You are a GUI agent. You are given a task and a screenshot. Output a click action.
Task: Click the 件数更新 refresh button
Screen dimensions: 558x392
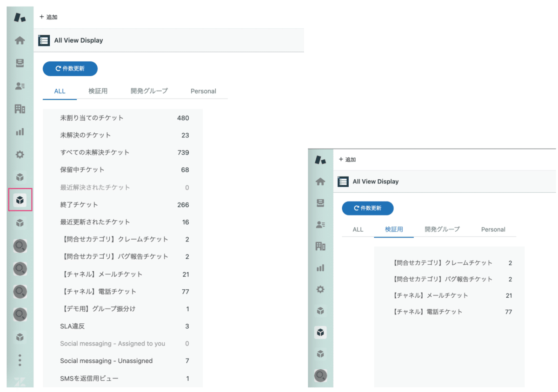tap(70, 68)
